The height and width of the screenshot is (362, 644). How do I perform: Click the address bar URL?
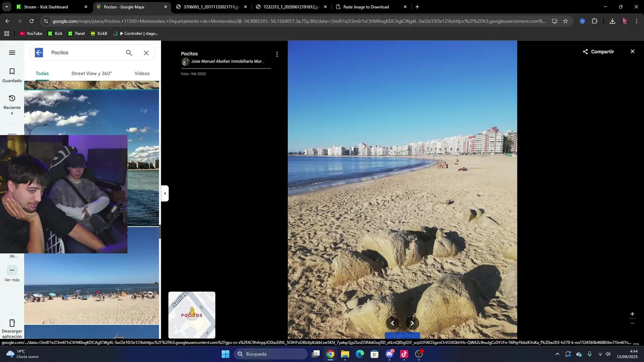[299, 21]
